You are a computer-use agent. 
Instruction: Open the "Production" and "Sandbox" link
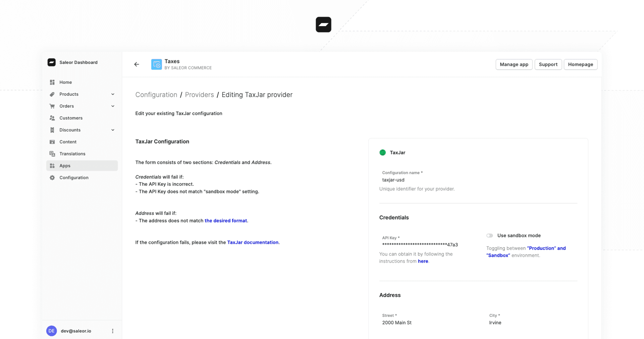pyautogui.click(x=526, y=252)
